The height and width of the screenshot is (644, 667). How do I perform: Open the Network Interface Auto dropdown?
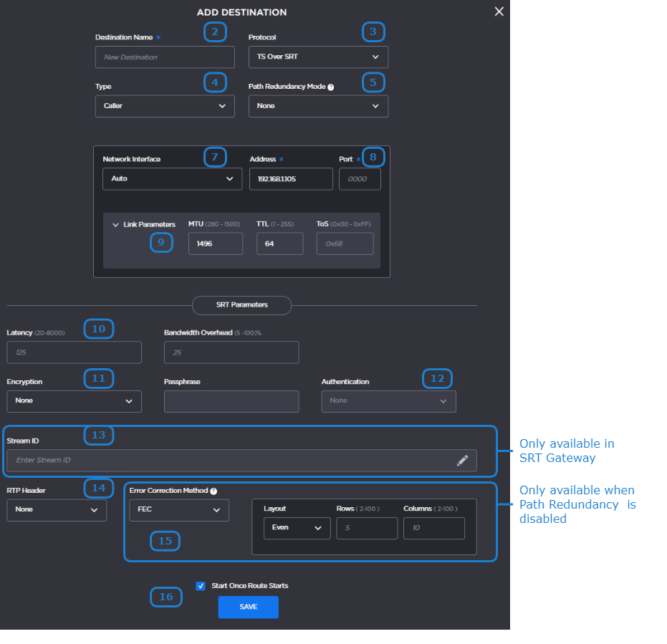pos(172,178)
